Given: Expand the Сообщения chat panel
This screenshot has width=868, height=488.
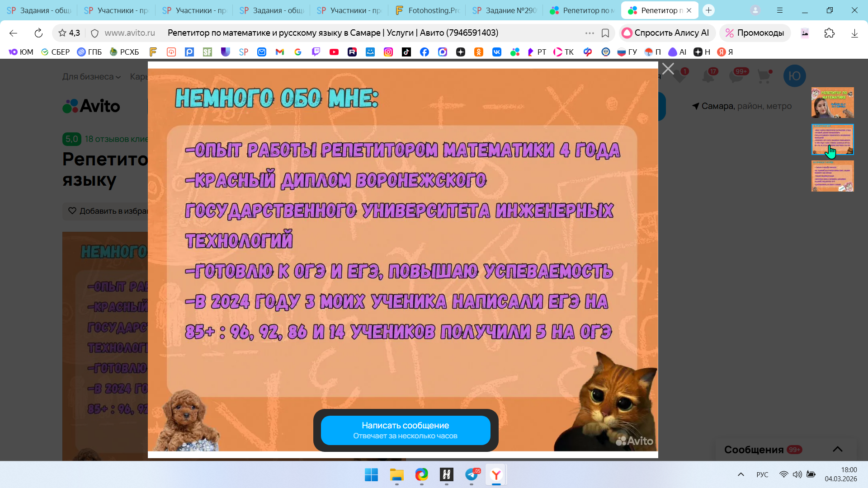Looking at the screenshot, I should 837,449.
